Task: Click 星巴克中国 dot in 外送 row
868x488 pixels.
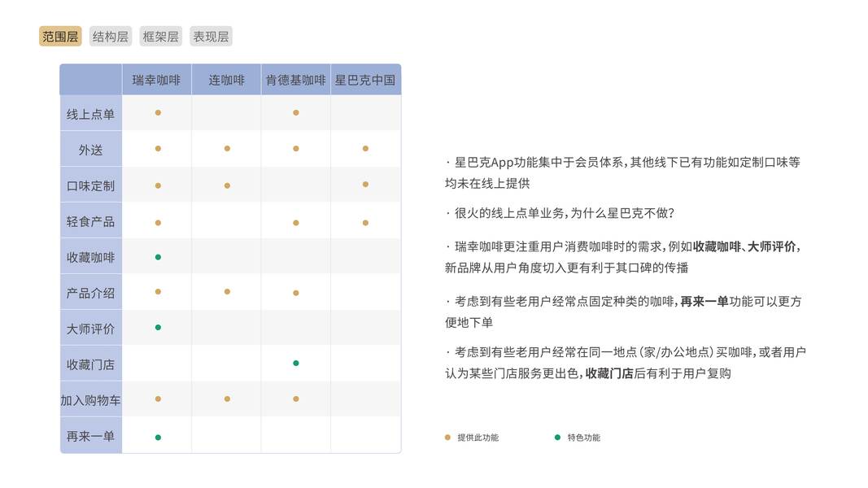Action: (365, 149)
